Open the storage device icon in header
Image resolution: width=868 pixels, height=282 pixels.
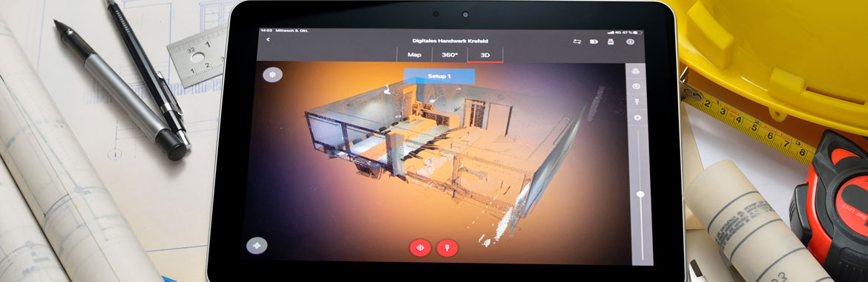tap(611, 42)
